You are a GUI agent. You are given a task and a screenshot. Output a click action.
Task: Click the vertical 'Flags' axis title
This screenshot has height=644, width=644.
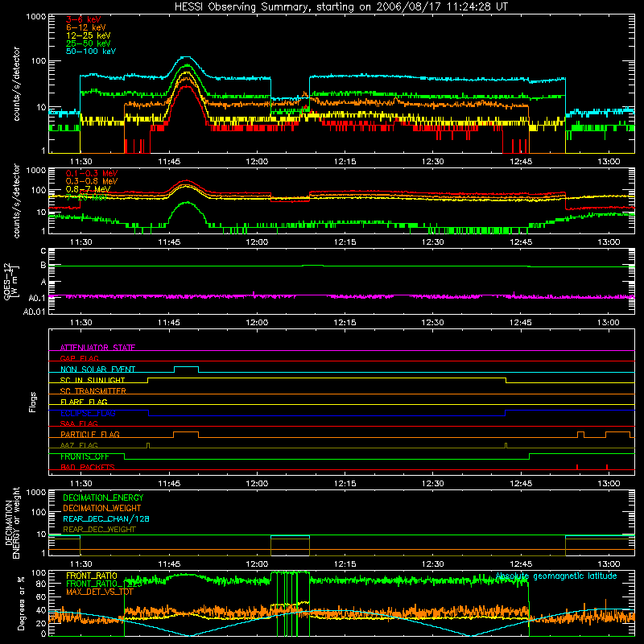(33, 402)
